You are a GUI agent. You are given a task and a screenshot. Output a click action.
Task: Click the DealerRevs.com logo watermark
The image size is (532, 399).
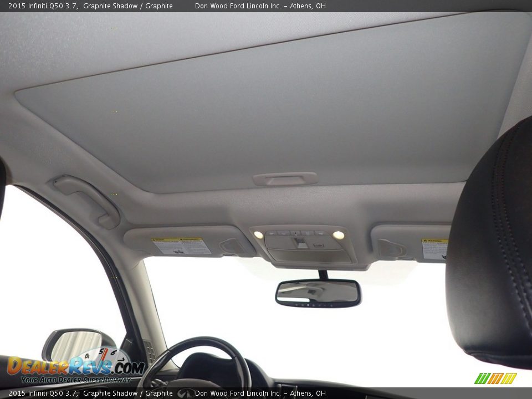point(75,367)
